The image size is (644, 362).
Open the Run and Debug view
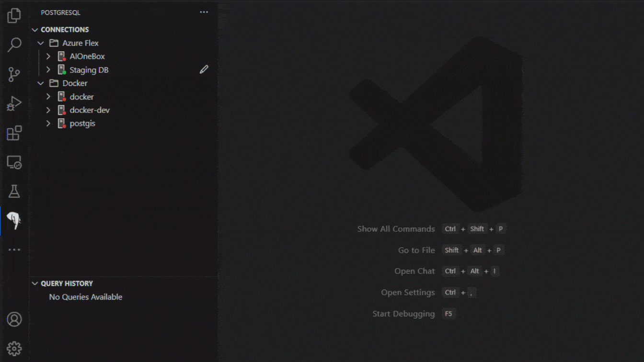click(x=14, y=103)
